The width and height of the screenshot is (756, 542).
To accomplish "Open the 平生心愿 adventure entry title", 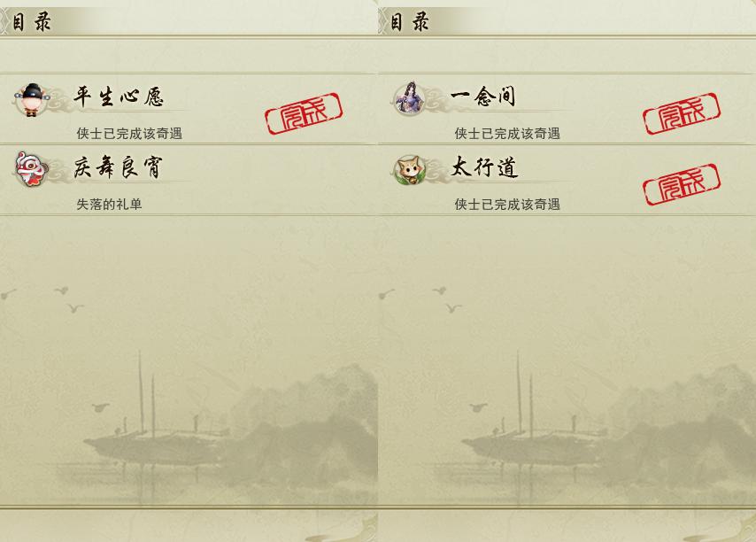I will pyautogui.click(x=119, y=96).
